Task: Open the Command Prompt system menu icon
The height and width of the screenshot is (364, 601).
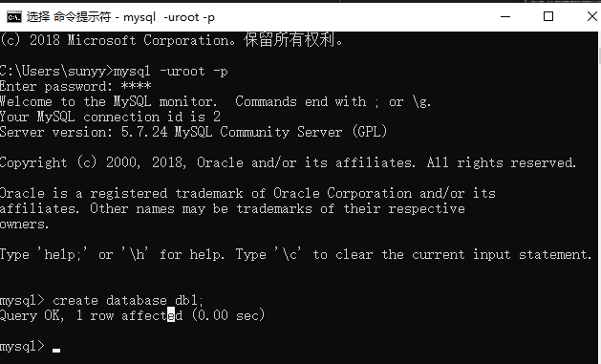Action: click(14, 17)
